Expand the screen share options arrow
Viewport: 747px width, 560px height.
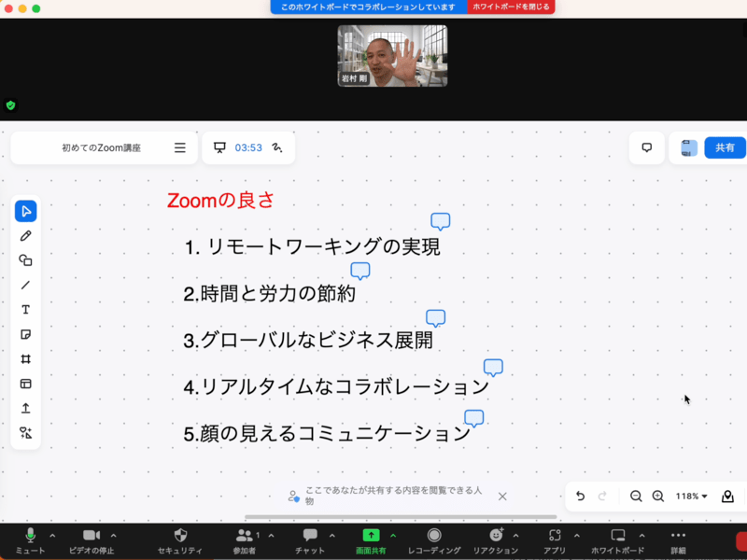click(393, 535)
